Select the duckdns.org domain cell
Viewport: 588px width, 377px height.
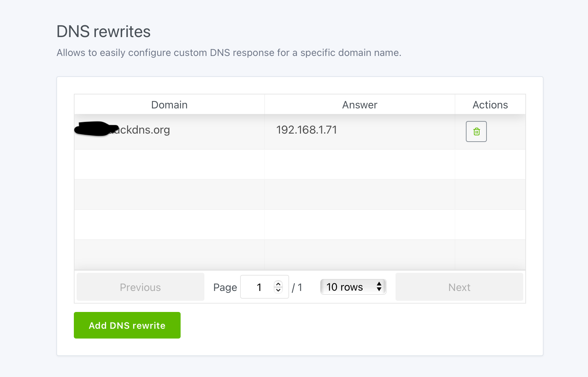tap(169, 132)
